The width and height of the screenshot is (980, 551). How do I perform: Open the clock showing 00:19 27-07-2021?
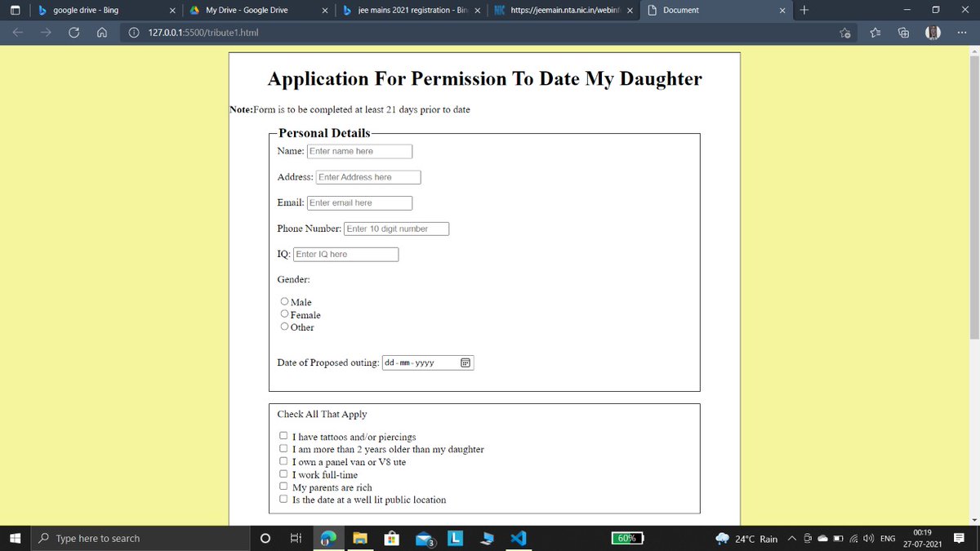(x=923, y=538)
